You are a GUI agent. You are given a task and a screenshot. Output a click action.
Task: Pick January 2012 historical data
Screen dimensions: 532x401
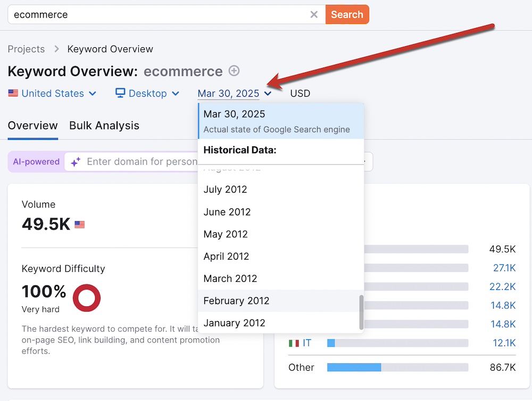(234, 323)
